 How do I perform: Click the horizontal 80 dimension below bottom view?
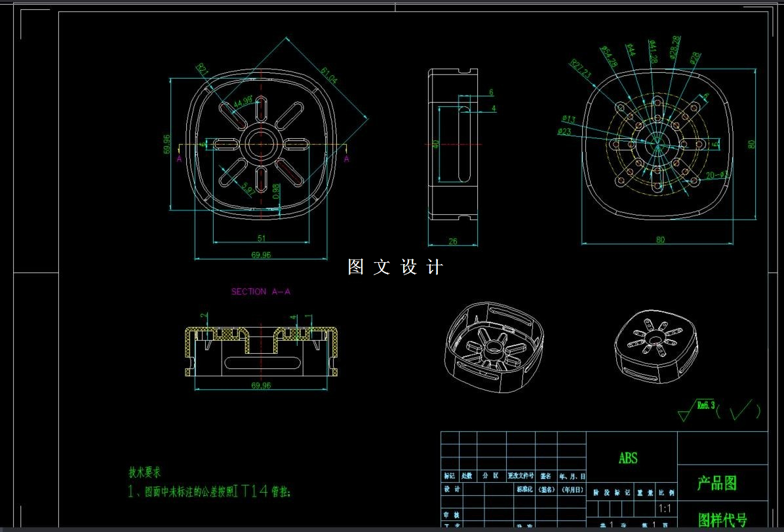661,240
